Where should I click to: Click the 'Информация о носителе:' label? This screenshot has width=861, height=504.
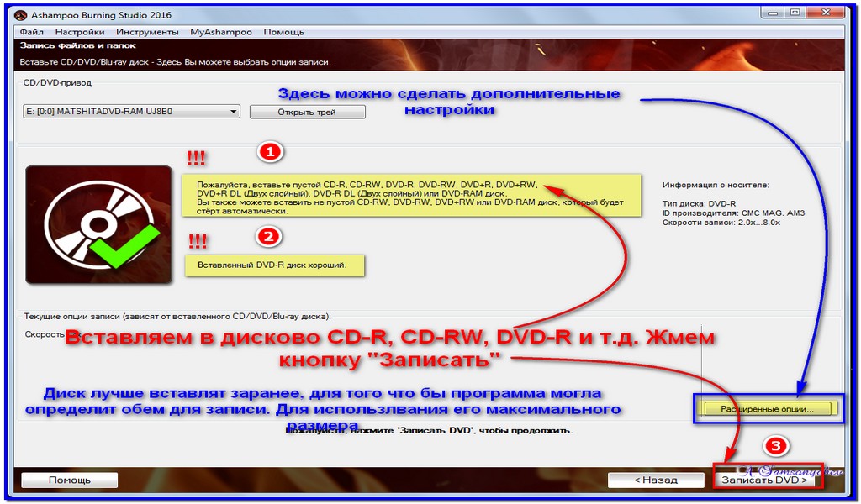click(716, 185)
